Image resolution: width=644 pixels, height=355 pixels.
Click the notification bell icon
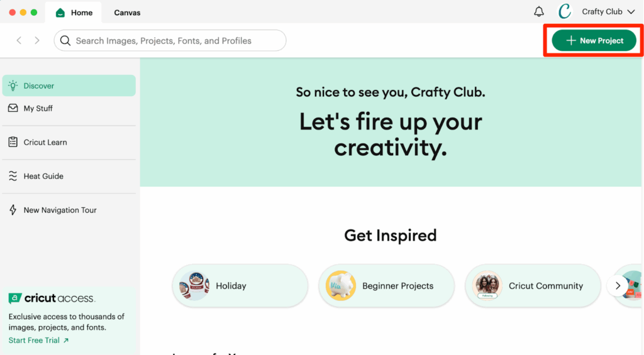pos(539,12)
